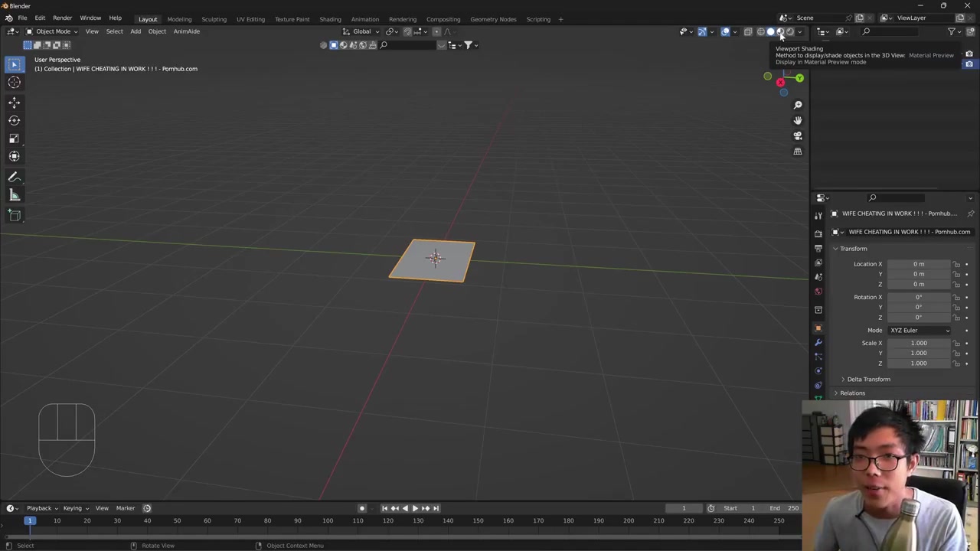Image resolution: width=980 pixels, height=551 pixels.
Task: Open the XYZ Euler rotation mode dropdown
Action: 919,331
